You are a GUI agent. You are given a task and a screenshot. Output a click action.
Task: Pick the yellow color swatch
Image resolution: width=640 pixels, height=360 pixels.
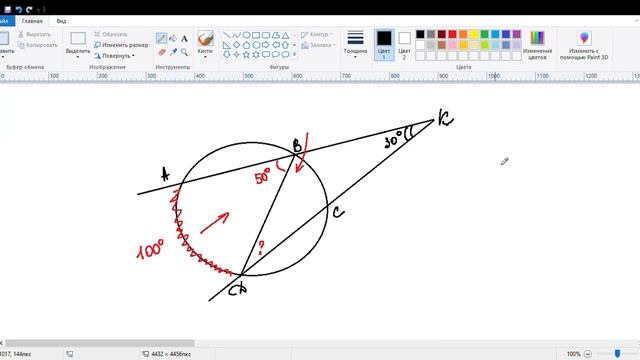coord(474,34)
